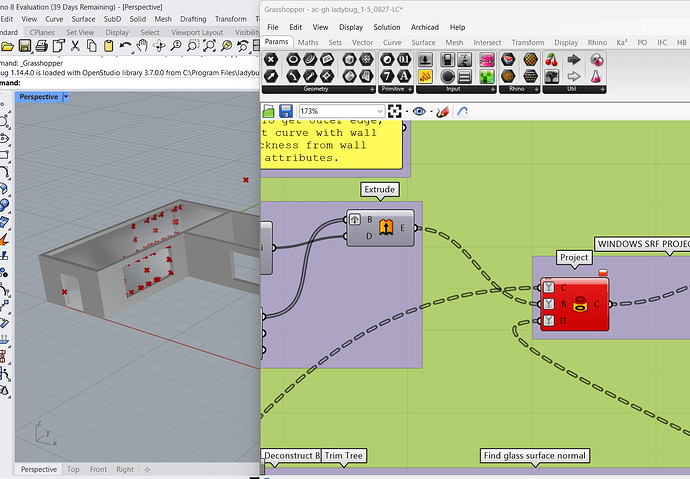Paste from clipboard in Rhino toolbar
This screenshot has width=690, height=479.
(108, 46)
